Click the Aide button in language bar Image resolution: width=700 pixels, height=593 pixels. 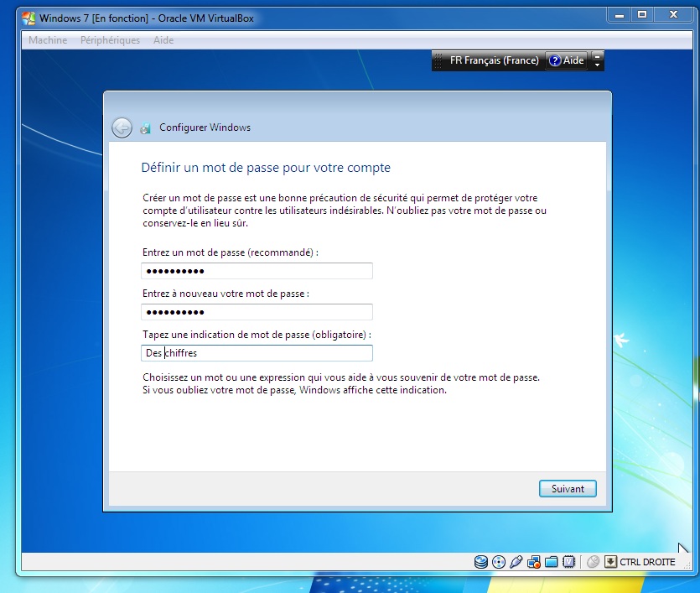[566, 60]
